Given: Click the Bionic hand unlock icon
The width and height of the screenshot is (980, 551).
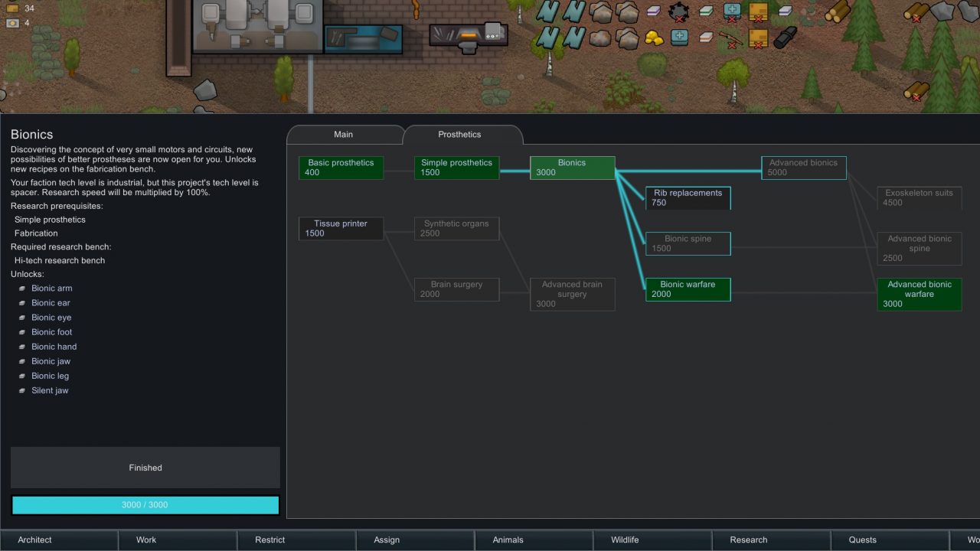Looking at the screenshot, I should click(x=21, y=346).
